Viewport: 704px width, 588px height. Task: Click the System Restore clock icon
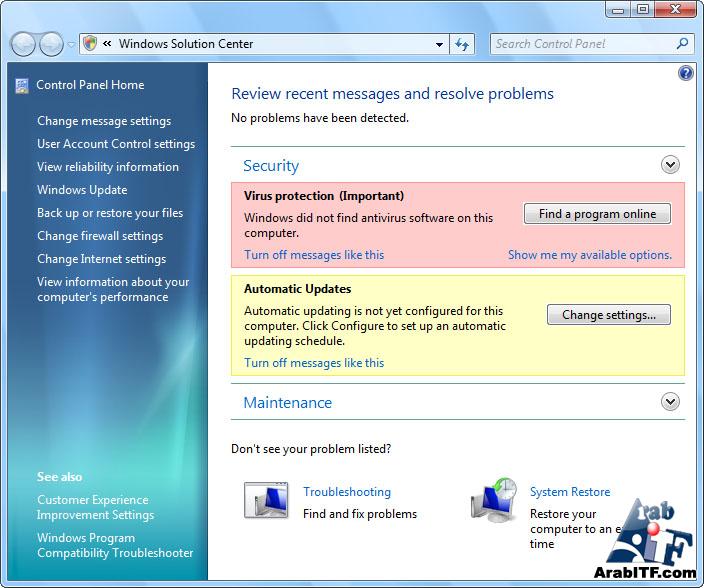point(493,500)
